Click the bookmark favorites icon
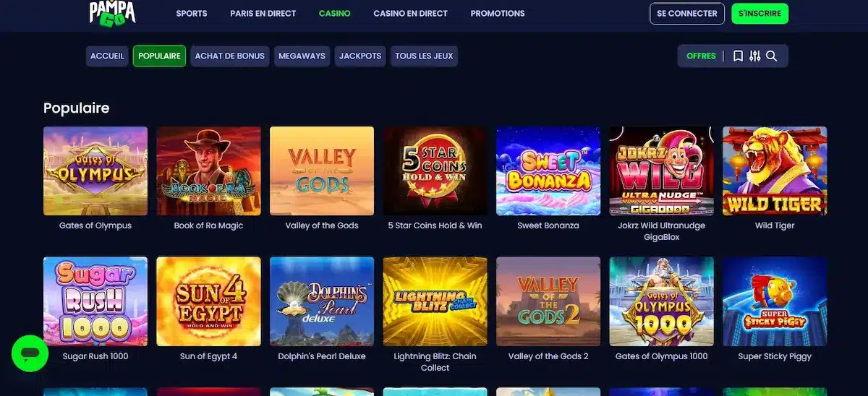This screenshot has height=396, width=868. [x=738, y=56]
